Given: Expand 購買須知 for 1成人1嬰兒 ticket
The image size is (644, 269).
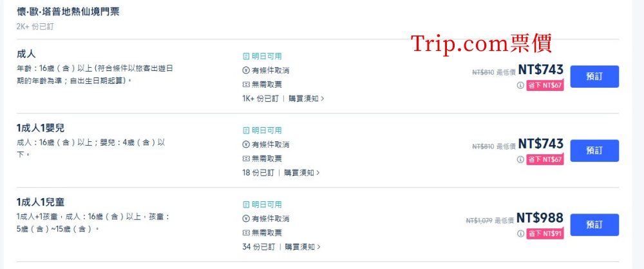Looking at the screenshot, I should tap(302, 173).
